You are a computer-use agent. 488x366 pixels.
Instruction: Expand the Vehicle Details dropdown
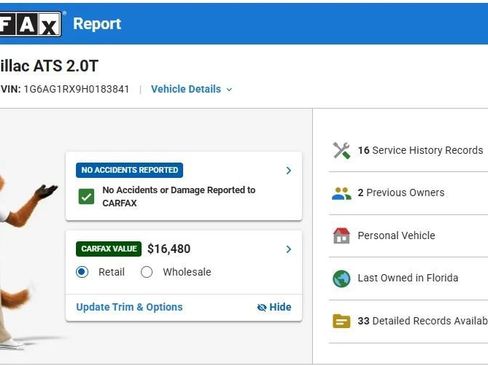[x=192, y=89]
